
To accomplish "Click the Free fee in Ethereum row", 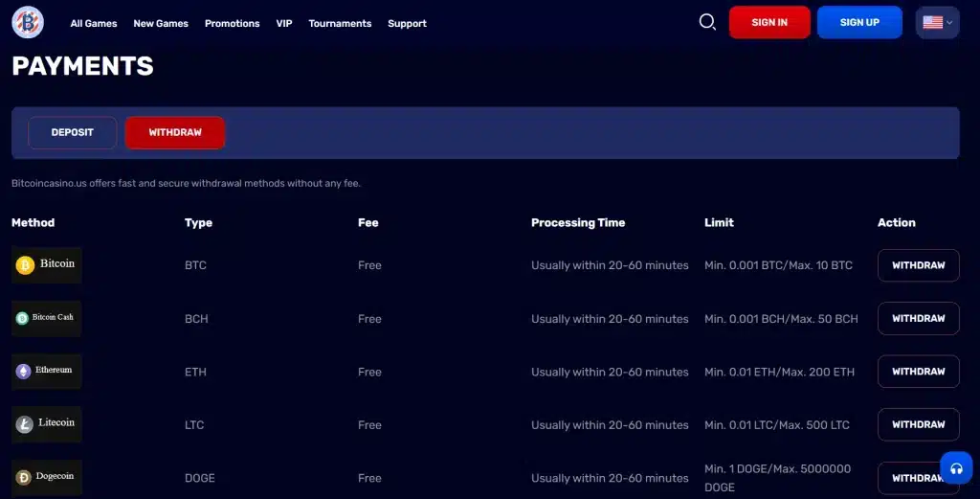I will click(369, 372).
